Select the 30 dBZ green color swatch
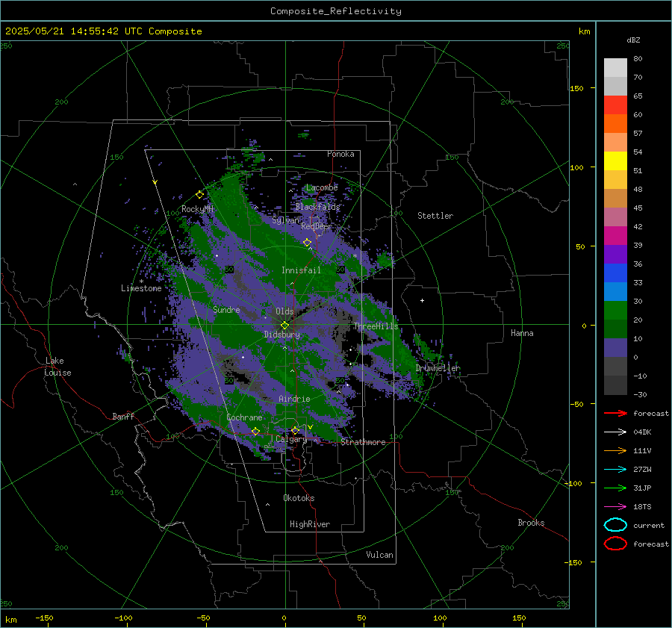Image resolution: width=672 pixels, height=628 pixels. [x=615, y=311]
